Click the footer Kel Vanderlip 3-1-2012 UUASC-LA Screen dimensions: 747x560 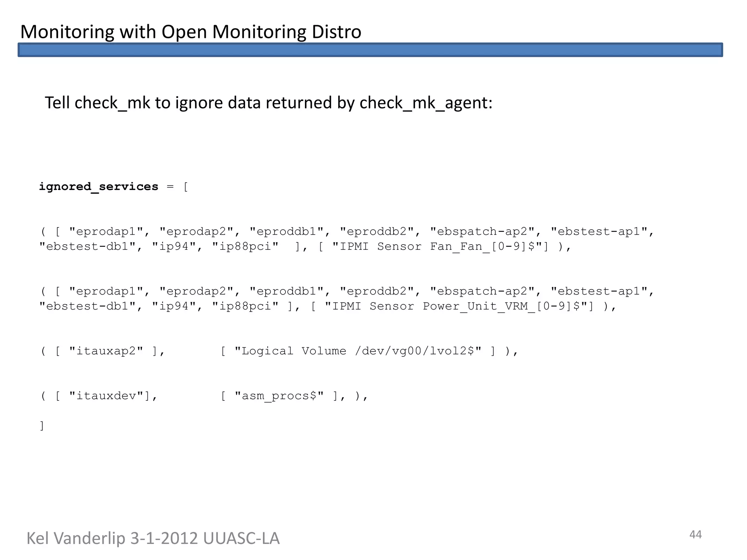tap(153, 538)
